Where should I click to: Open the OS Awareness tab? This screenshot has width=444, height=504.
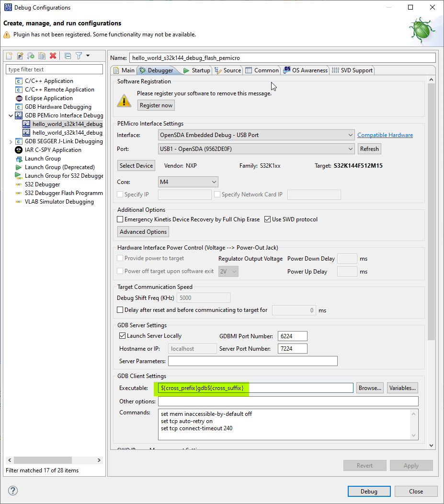306,70
